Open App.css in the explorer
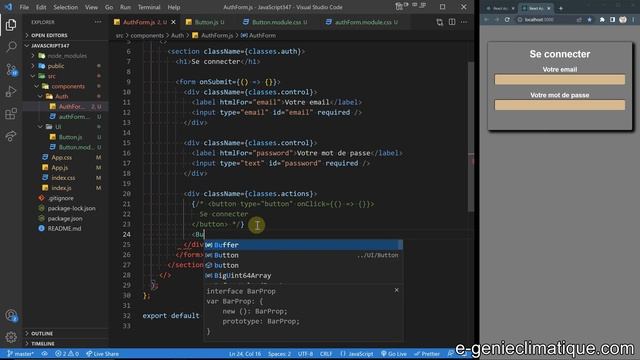This screenshot has height=360, width=640. (x=65, y=158)
